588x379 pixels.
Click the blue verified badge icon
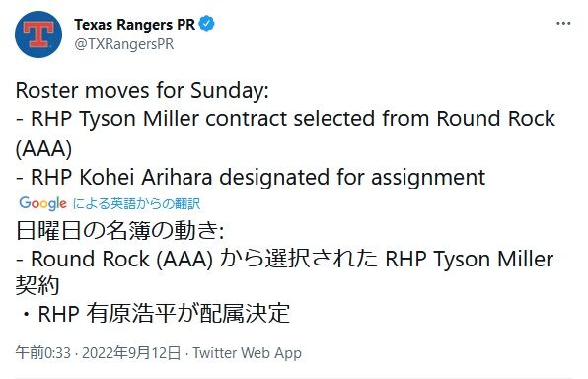click(x=206, y=24)
